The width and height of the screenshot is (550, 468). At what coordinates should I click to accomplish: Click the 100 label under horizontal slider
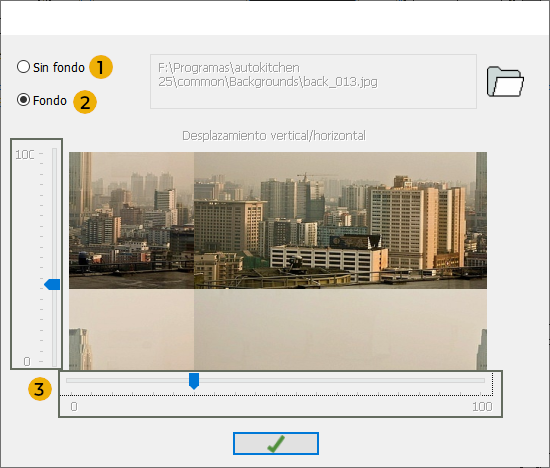point(482,407)
